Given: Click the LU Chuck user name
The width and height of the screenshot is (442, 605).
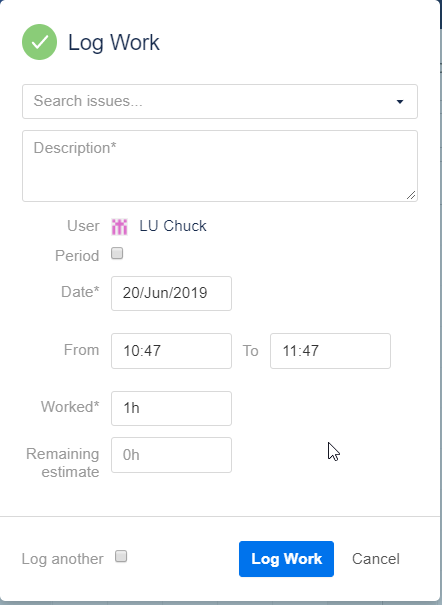Looking at the screenshot, I should tap(173, 226).
